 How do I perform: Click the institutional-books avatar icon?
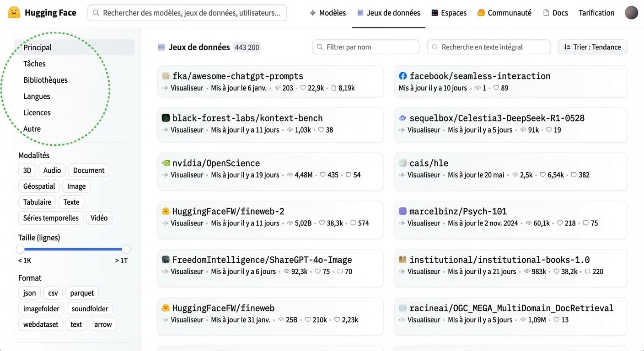(403, 260)
